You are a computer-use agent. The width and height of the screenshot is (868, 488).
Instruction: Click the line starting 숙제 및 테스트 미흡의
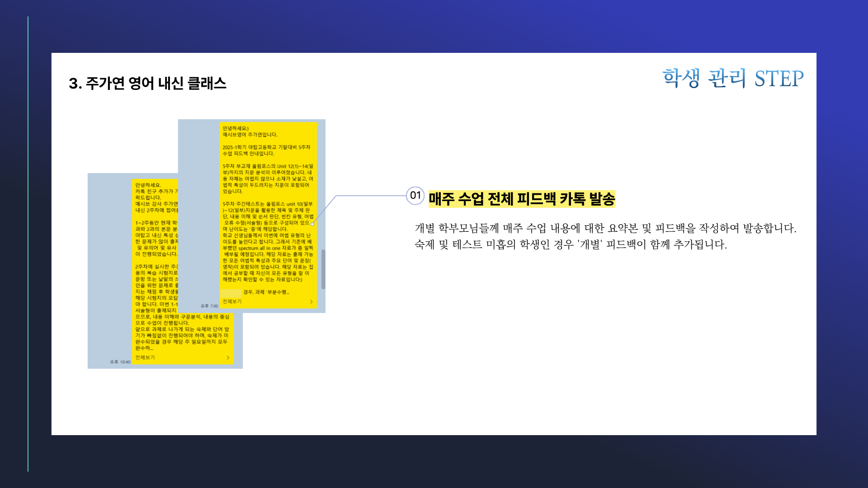coord(571,244)
